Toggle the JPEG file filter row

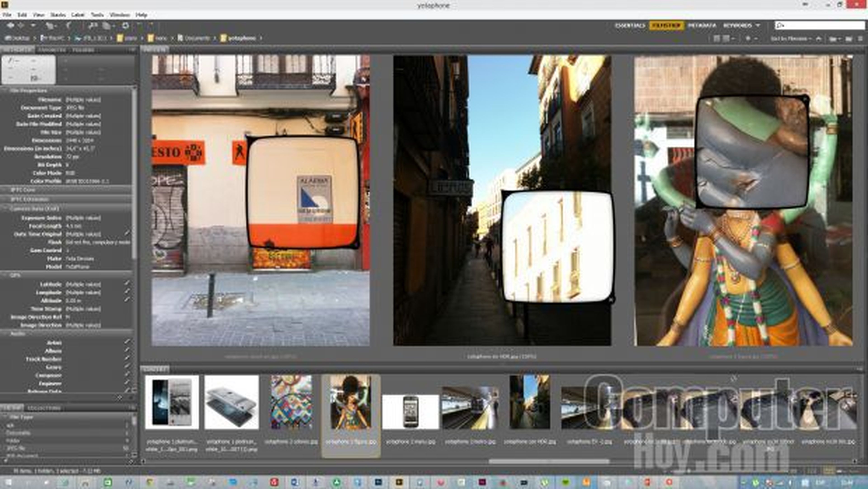coord(66,448)
